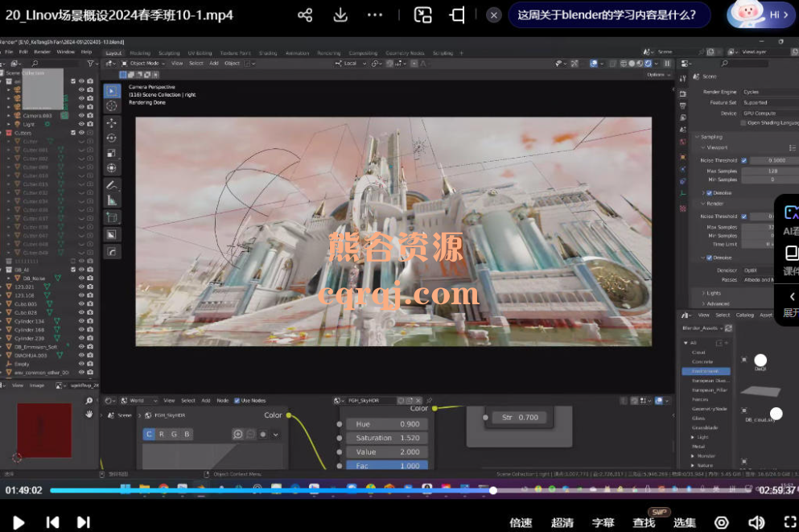Select rendered viewport shading sphere icon
The image size is (799, 532).
pos(648,64)
